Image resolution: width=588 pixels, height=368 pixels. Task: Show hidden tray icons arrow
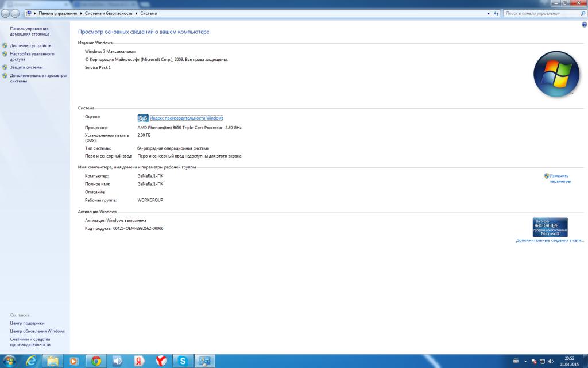[525, 362]
